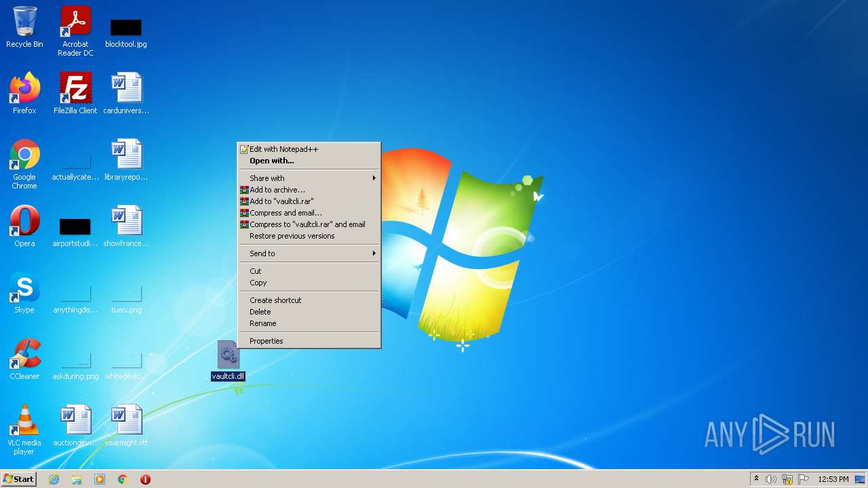Select the vaultcli.dll file icon

pyautogui.click(x=228, y=361)
